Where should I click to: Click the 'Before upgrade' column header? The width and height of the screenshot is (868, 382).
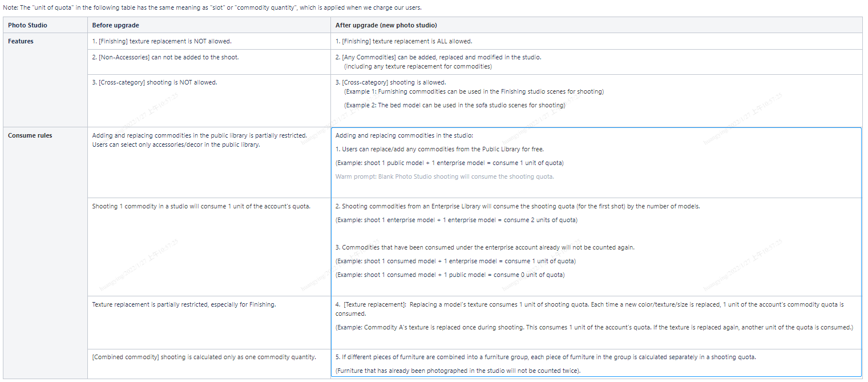click(115, 25)
